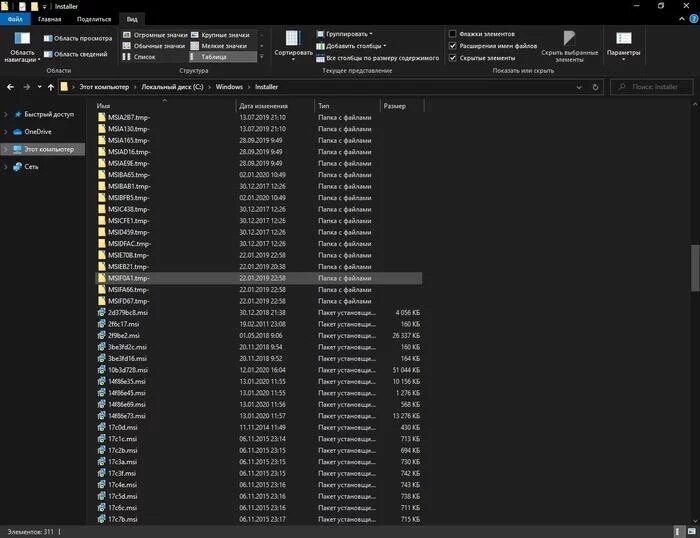Select Список view layout
The image size is (700, 538).
(139, 57)
